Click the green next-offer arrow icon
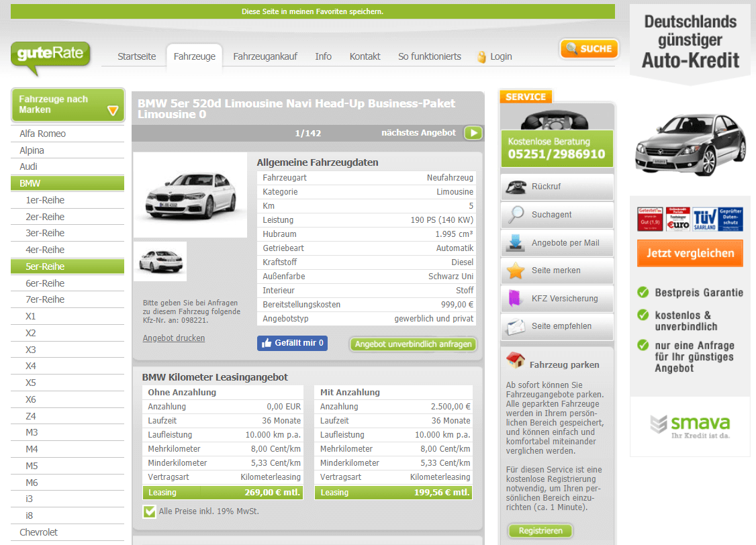Screen dimensions: 756x545 click(473, 132)
